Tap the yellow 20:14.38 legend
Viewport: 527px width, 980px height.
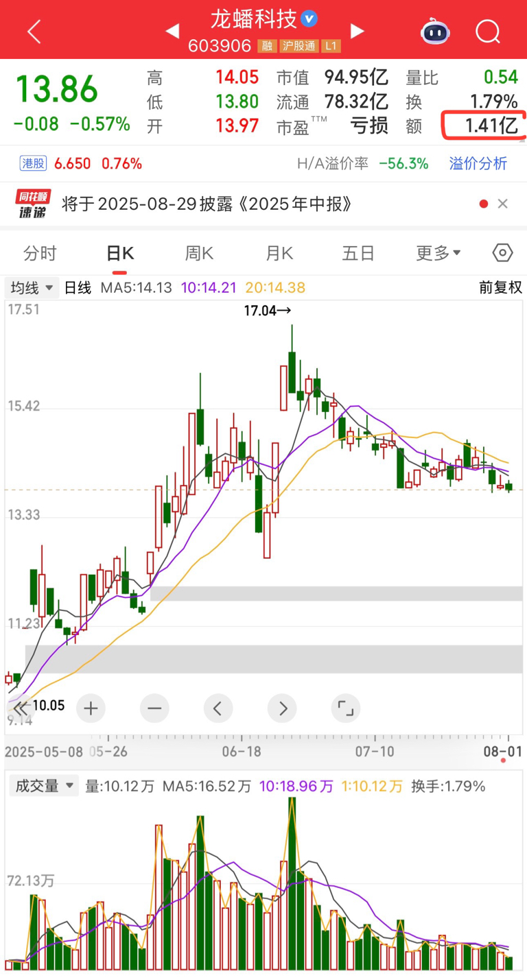277,288
